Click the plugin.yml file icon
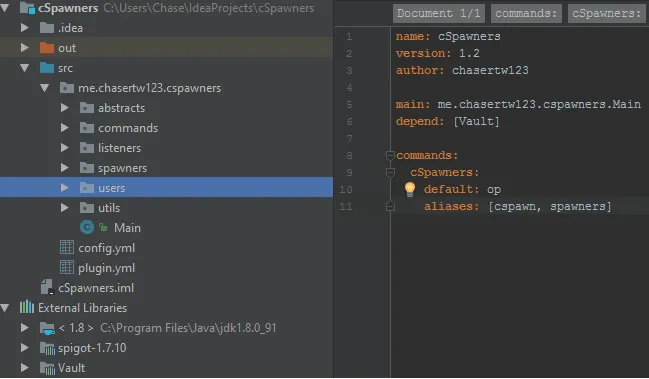Screen dimensions: 649x379 (x=67, y=267)
